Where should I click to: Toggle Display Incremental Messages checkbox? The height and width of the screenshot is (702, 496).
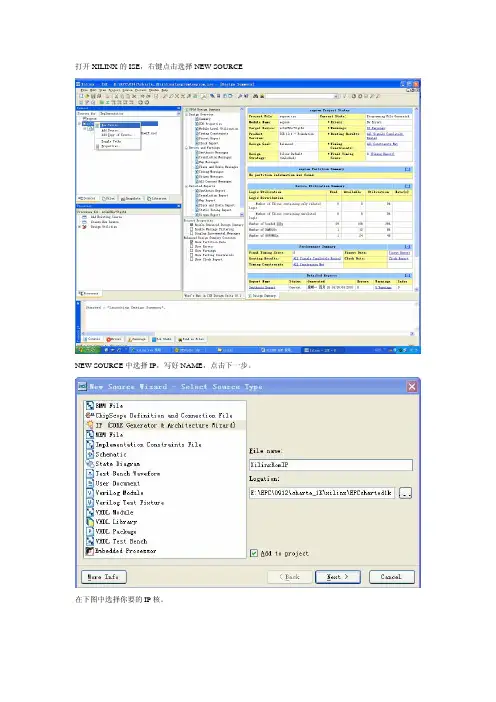pos(192,234)
